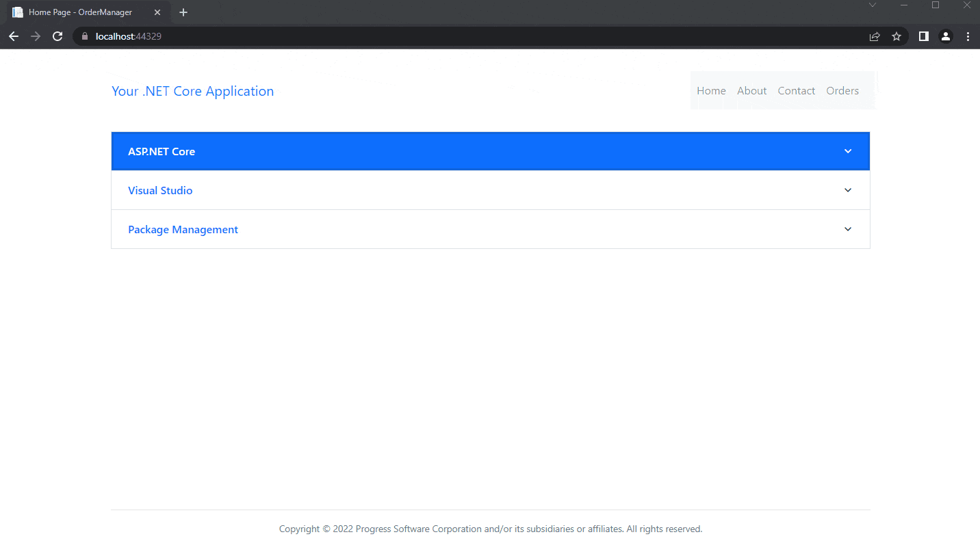Go back using browser back arrow
This screenshot has height=541, width=980.
pyautogui.click(x=14, y=36)
